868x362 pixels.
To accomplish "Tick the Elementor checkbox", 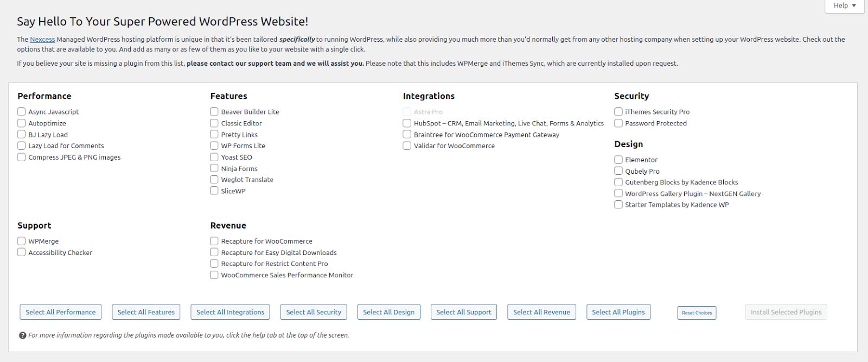I will [618, 160].
